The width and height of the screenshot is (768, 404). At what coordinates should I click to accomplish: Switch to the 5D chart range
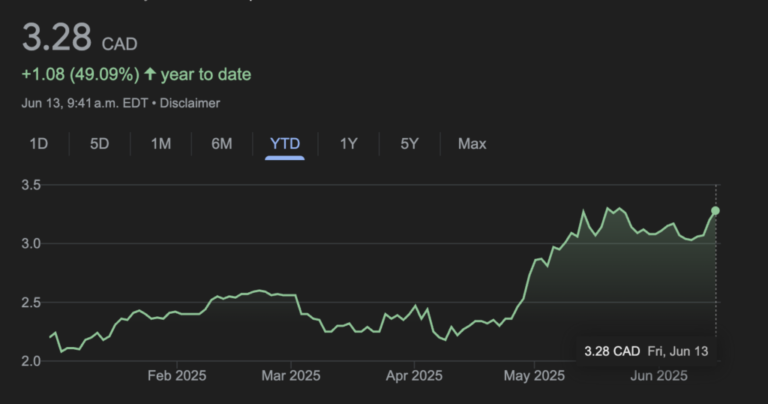pyautogui.click(x=100, y=143)
